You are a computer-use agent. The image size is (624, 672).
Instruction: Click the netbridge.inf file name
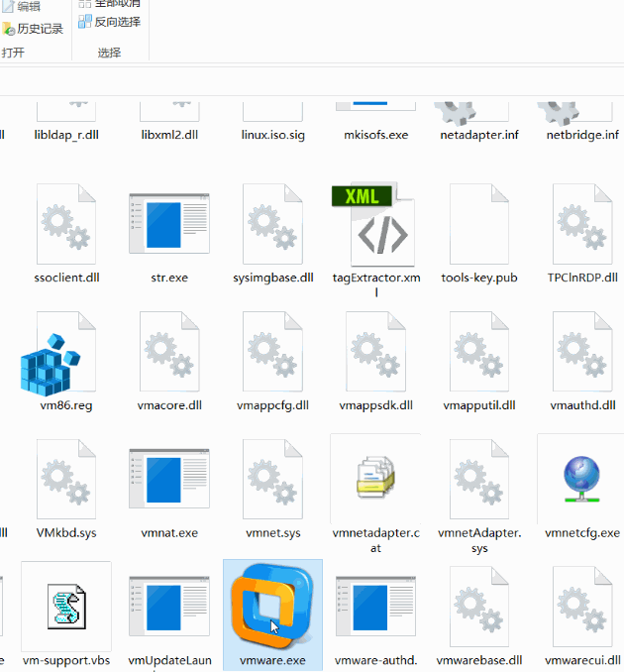[x=582, y=135]
